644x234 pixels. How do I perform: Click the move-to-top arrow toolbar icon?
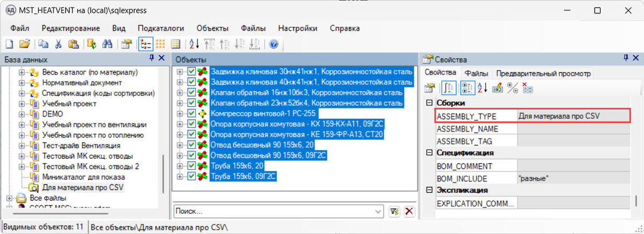[x=210, y=45]
